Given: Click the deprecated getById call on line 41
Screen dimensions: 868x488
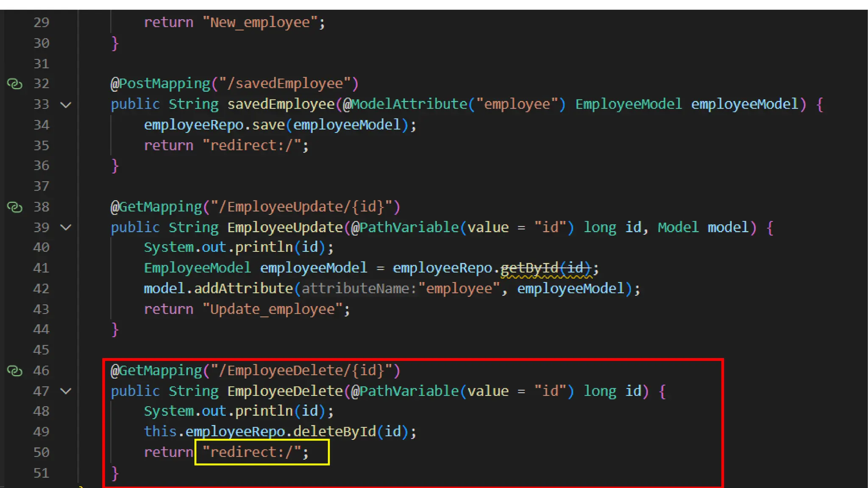Looking at the screenshot, I should [529, 268].
